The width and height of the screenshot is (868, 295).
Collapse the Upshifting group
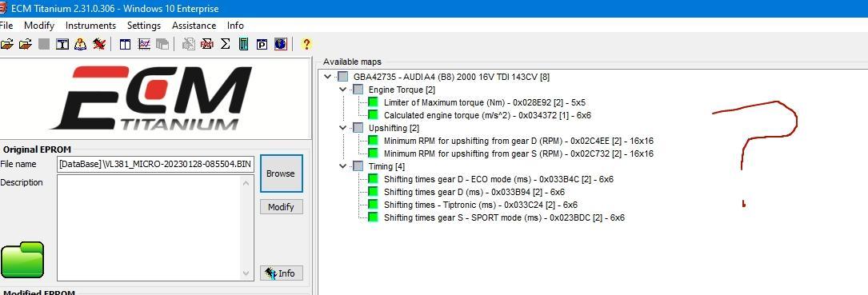343,128
